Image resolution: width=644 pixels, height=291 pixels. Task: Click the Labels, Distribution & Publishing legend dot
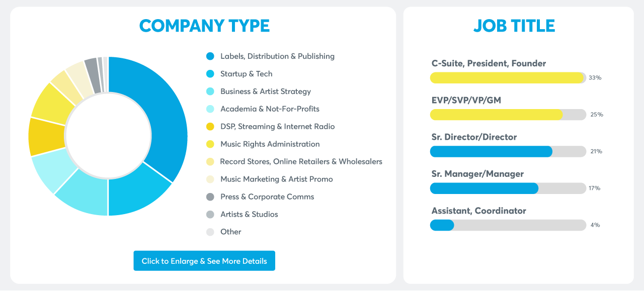pos(210,56)
